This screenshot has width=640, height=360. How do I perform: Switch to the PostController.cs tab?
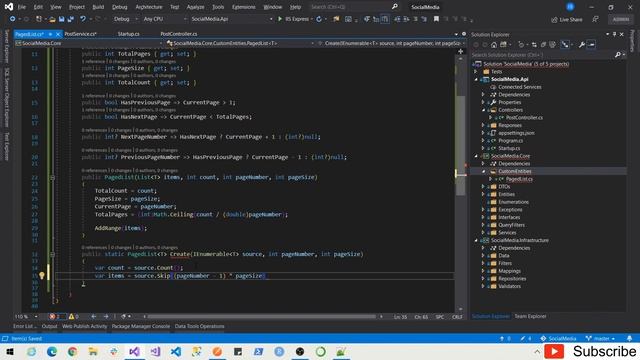(x=179, y=34)
